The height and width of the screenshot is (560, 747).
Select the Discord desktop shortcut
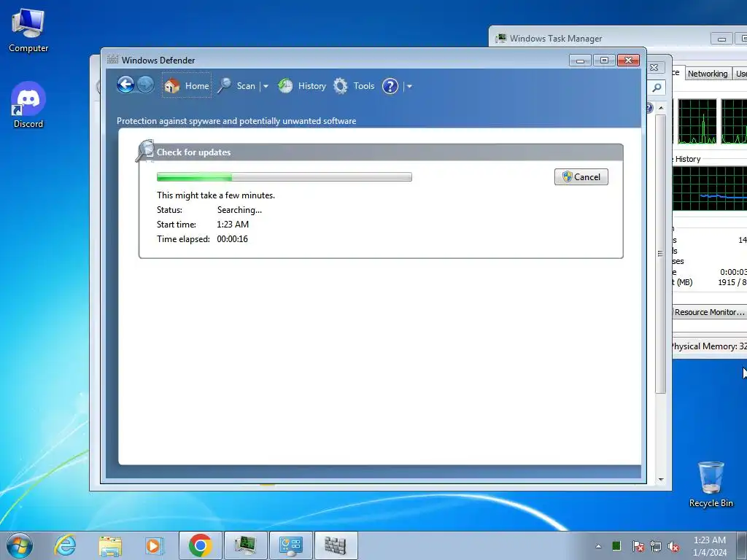point(28,105)
